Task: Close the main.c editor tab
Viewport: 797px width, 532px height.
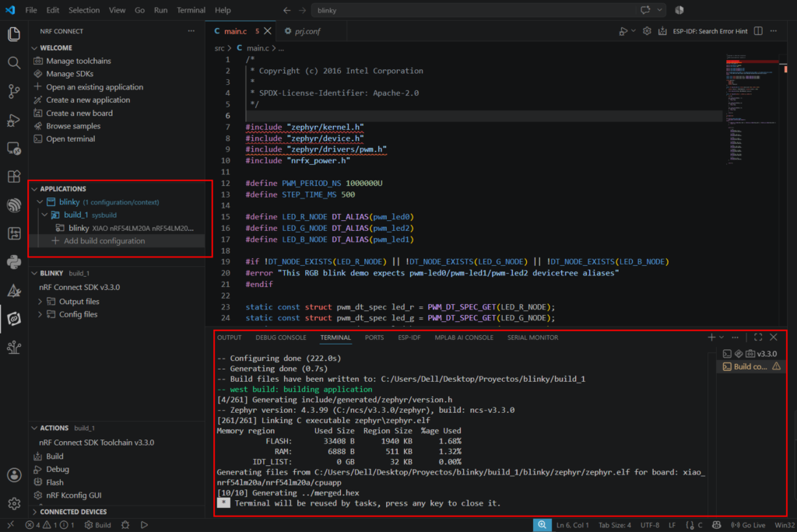Action: 268,31
